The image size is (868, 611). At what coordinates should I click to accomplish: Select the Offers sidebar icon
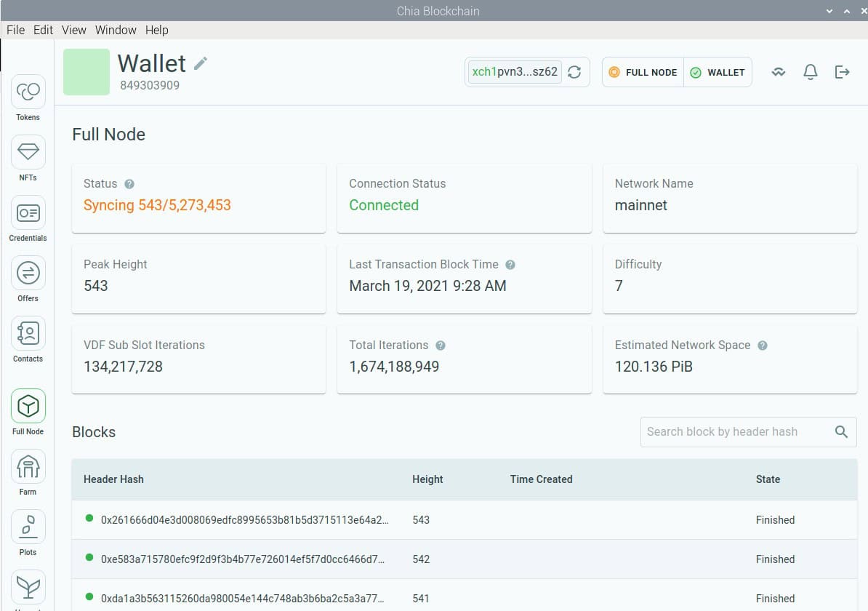point(28,273)
